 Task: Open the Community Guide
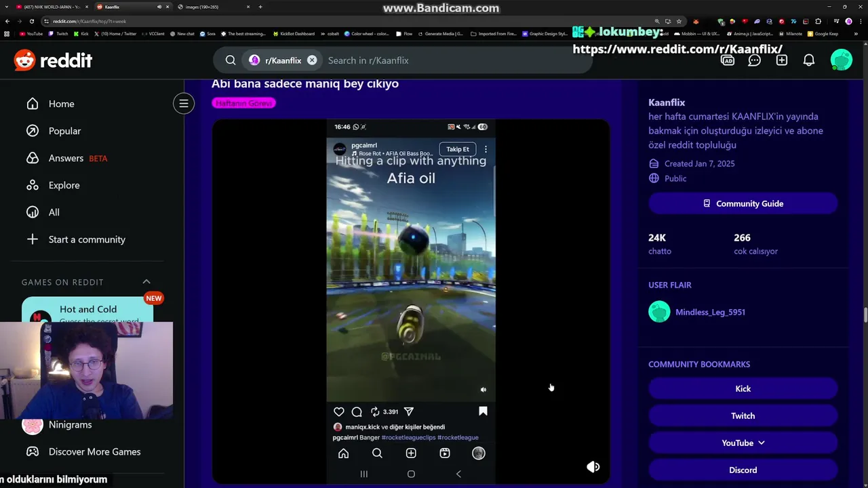click(743, 203)
